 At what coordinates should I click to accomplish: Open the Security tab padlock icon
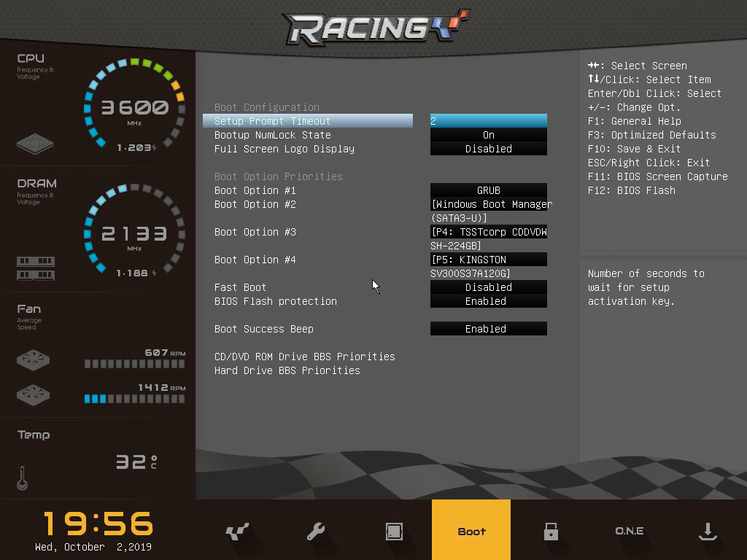tap(551, 531)
